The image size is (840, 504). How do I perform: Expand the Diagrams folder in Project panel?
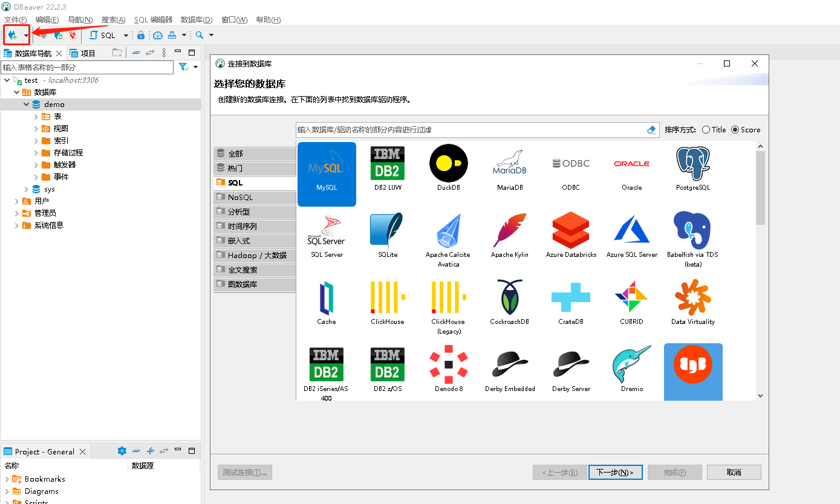coord(7,491)
